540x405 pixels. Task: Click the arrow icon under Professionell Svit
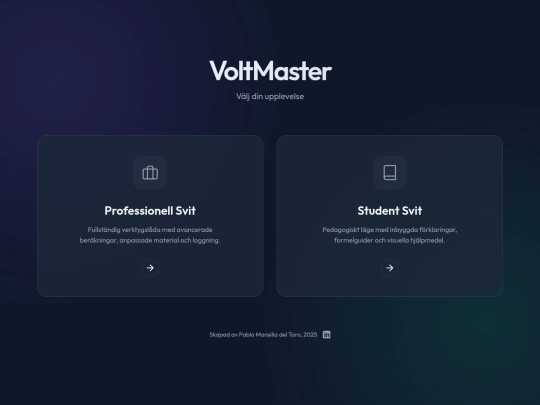pos(150,268)
